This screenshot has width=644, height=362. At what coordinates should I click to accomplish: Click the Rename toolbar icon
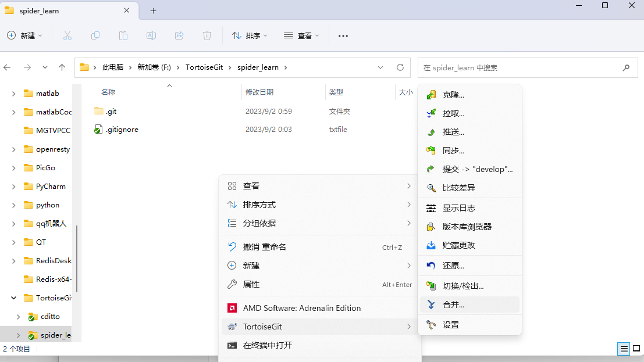click(x=151, y=35)
